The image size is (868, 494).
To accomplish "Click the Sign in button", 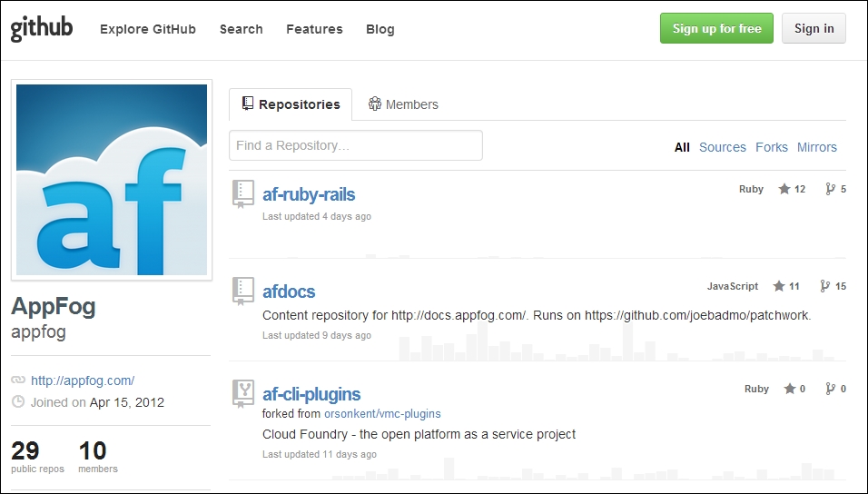I will click(x=813, y=28).
